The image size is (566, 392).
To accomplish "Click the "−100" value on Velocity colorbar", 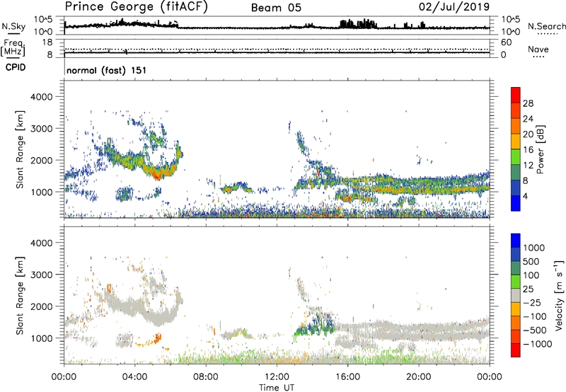I will click(x=535, y=316).
